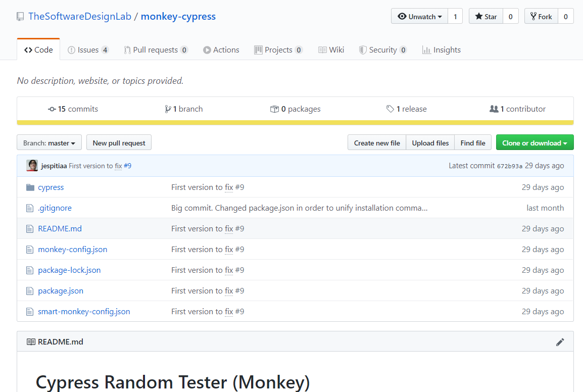The width and height of the screenshot is (583, 392).
Task: Click the file icon next to smart-monkey-config.json
Action: (30, 312)
